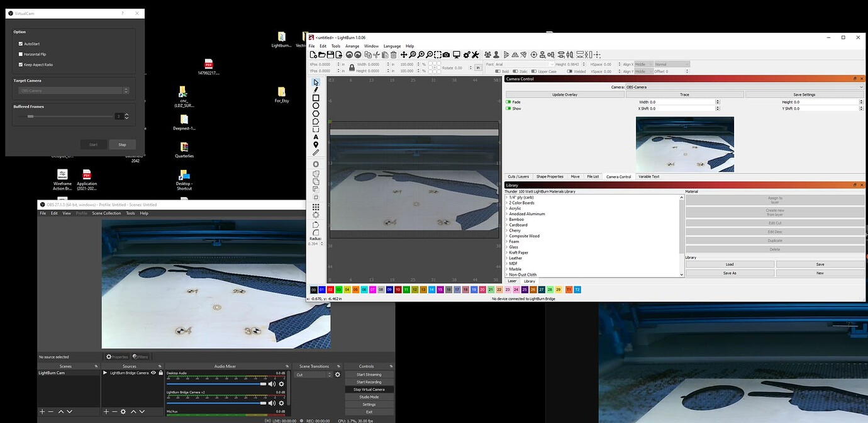The width and height of the screenshot is (868, 423).
Task: Click the Update Overlay button
Action: click(x=565, y=94)
